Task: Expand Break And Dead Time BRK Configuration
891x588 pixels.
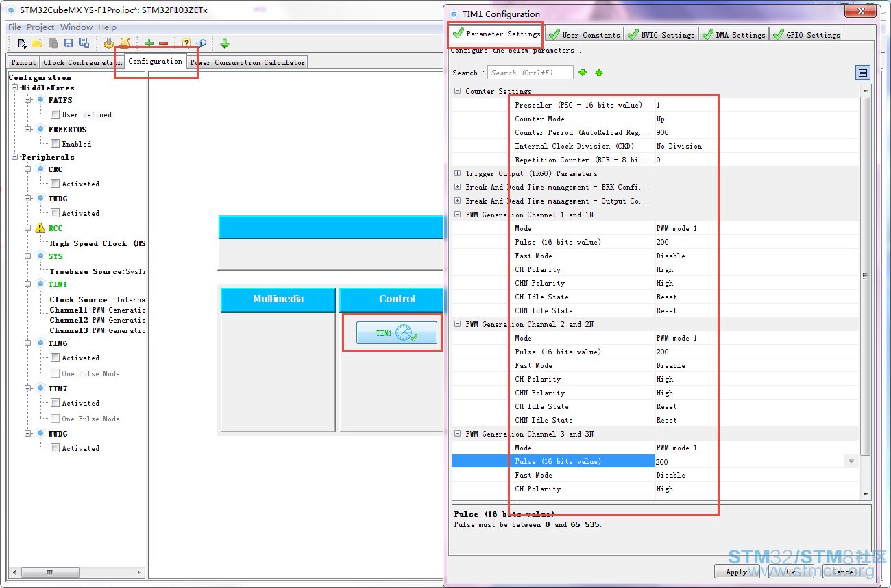Action: 457,187
